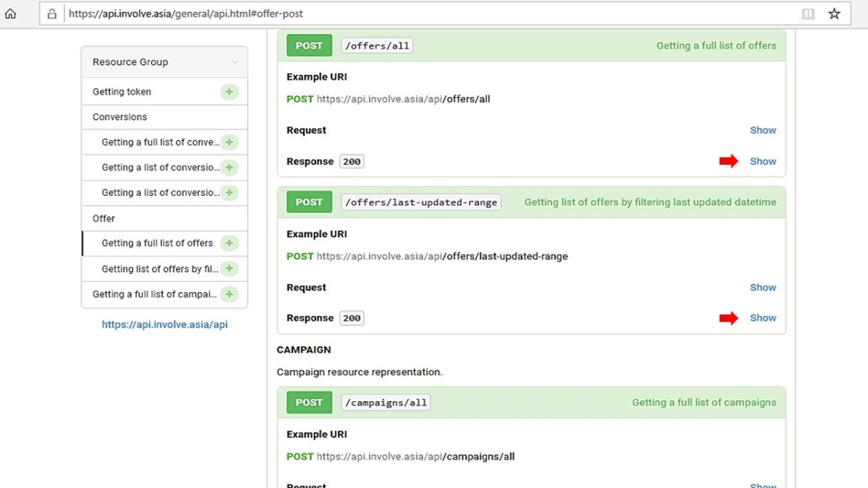Open Getting token in the sidebar
This screenshot has height=488, width=868.
122,92
